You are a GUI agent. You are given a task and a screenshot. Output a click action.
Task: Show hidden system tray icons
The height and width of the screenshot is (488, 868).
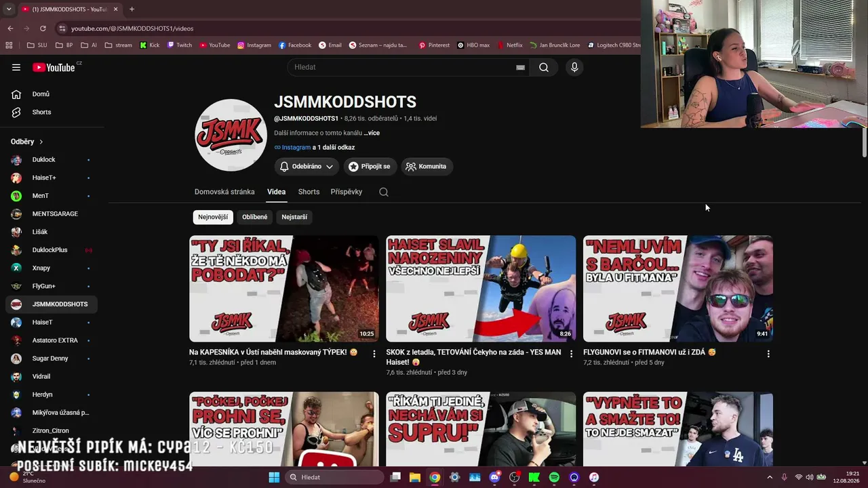pos(769,477)
